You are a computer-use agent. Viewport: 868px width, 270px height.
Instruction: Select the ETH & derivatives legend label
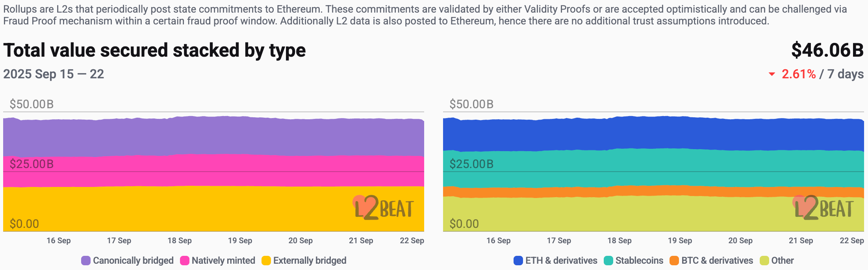pyautogui.click(x=561, y=261)
